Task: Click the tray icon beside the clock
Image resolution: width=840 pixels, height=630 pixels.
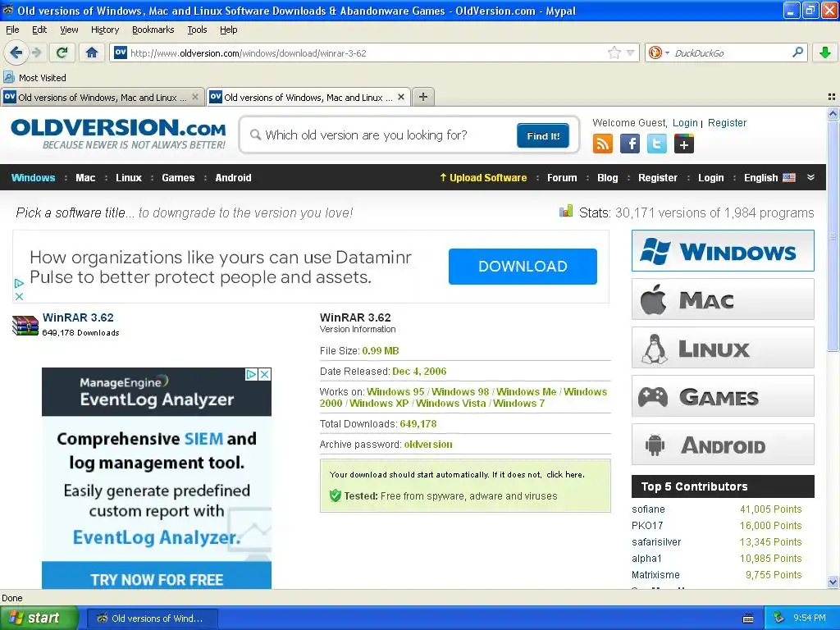Action: tap(778, 618)
